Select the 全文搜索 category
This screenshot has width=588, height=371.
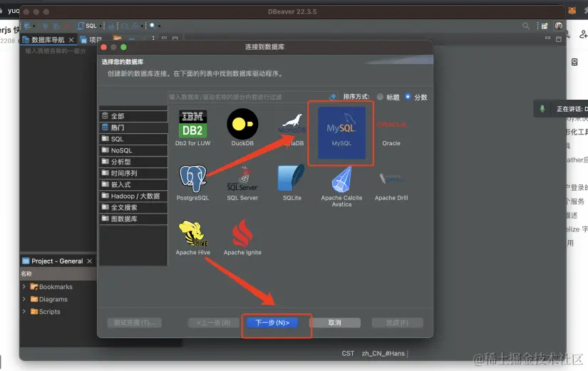click(133, 207)
